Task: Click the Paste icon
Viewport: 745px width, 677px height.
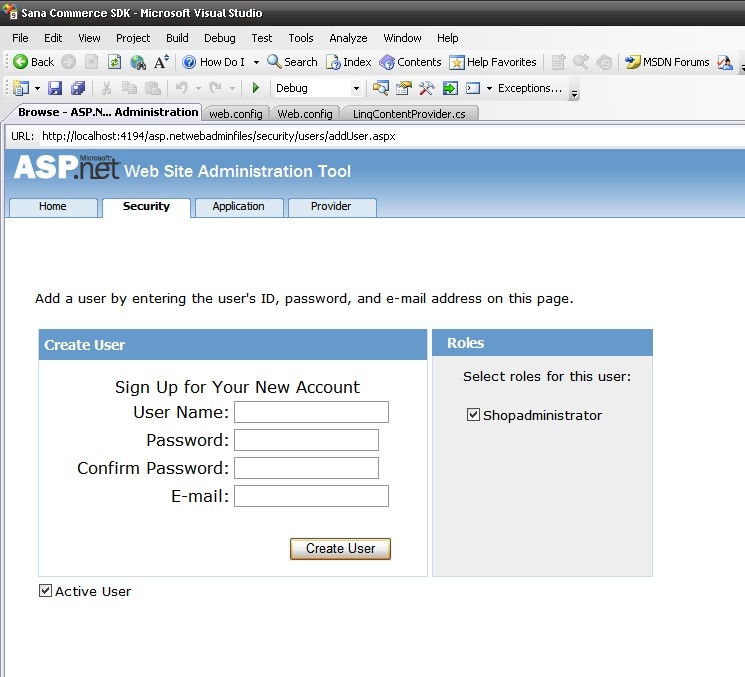Action: [153, 88]
